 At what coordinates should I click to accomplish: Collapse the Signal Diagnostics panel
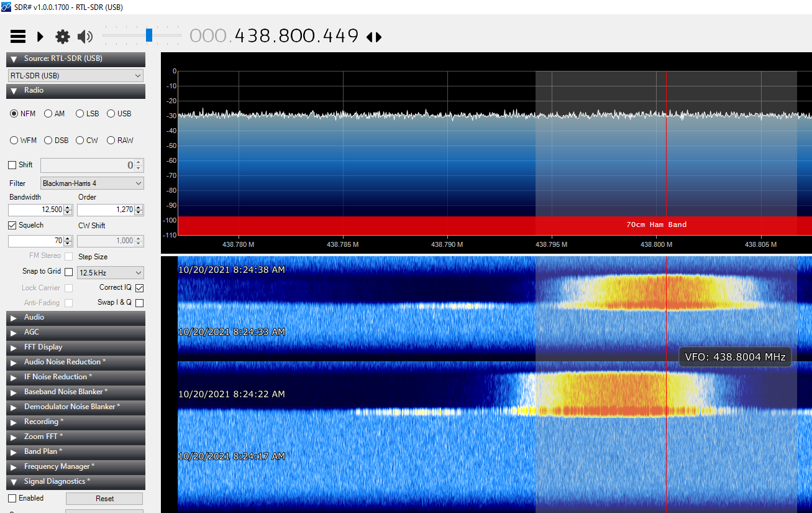pyautogui.click(x=14, y=482)
